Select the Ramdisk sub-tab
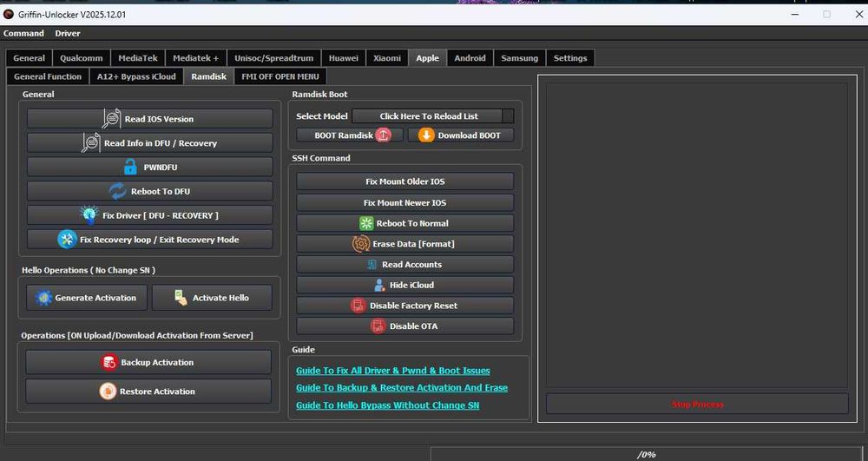 pos(208,76)
